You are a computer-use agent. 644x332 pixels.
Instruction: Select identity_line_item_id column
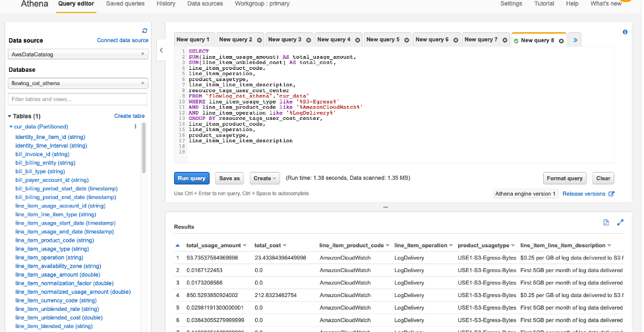click(50, 137)
